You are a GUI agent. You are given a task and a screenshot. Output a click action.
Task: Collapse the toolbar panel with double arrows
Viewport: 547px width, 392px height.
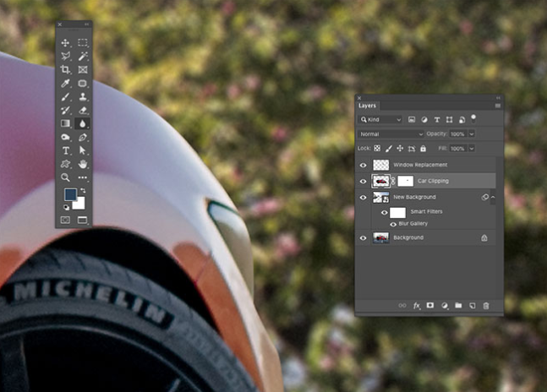coord(86,24)
